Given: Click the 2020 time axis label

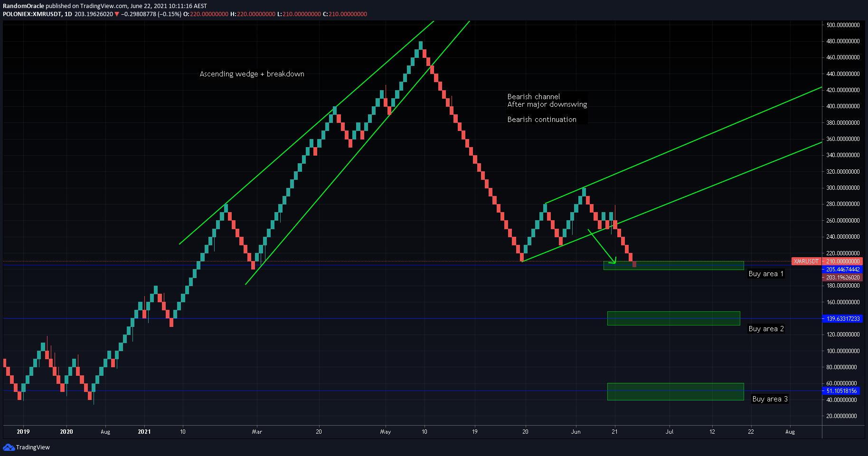Looking at the screenshot, I should click(x=66, y=432).
